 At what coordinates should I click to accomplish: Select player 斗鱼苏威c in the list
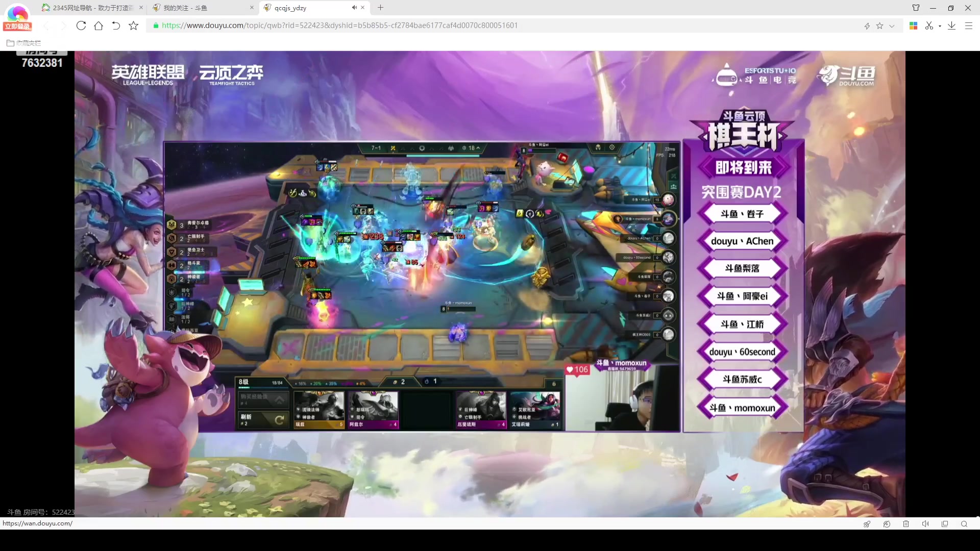[x=742, y=379]
